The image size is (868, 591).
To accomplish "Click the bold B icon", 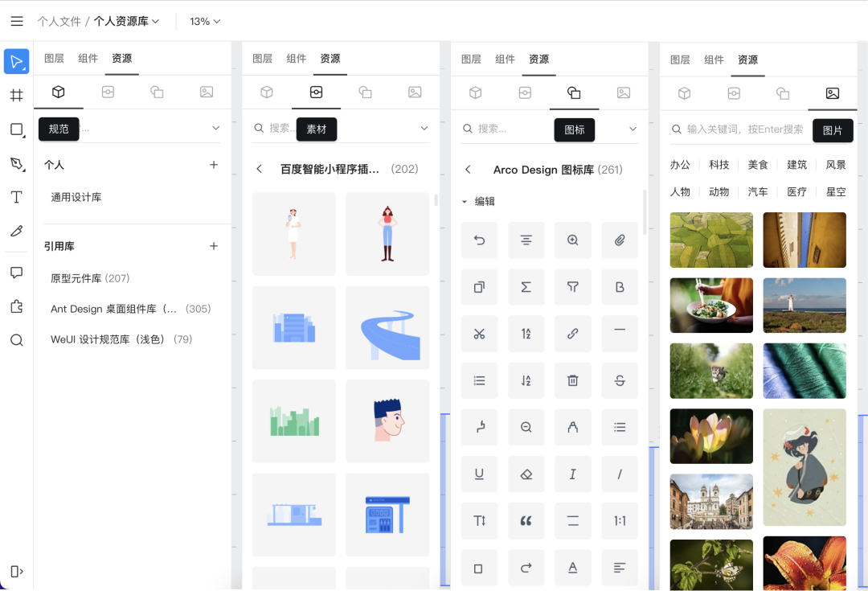I will (620, 287).
